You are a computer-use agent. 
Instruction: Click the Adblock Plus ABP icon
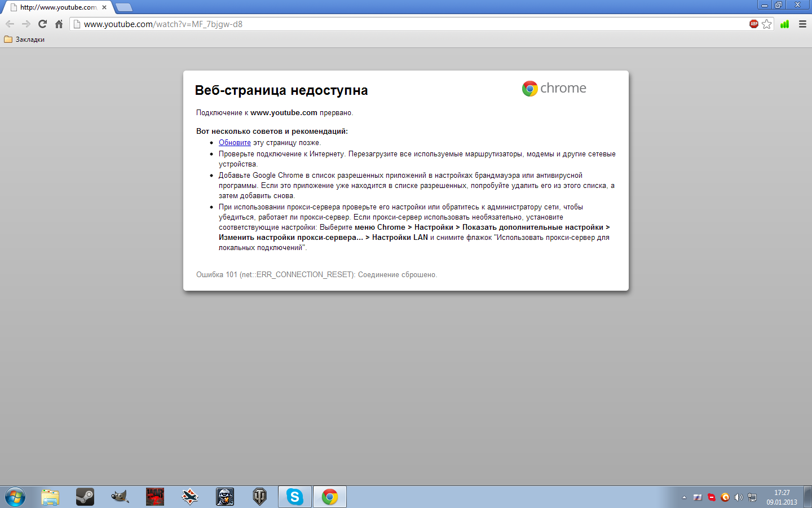(x=753, y=24)
